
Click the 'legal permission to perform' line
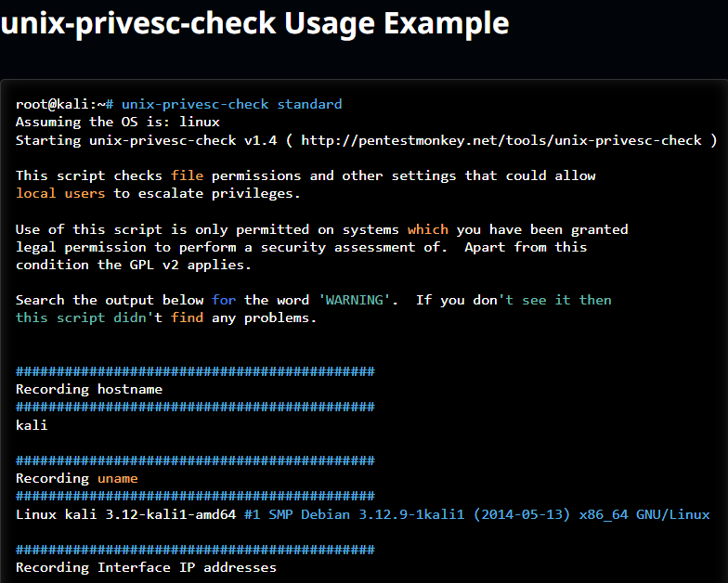pyautogui.click(x=301, y=247)
